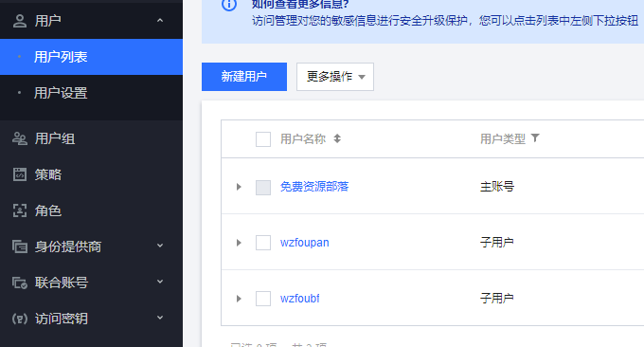The height and width of the screenshot is (347, 644).
Task: Collapse the 用户 sidebar section chevron
Action: pyautogui.click(x=160, y=20)
